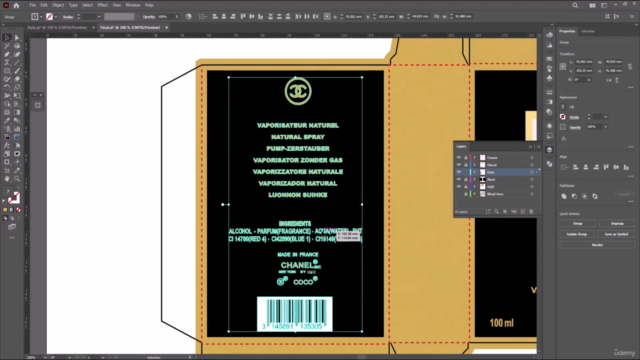640x360 pixels.
Task: Click the Group quick action button
Action: coord(578,224)
